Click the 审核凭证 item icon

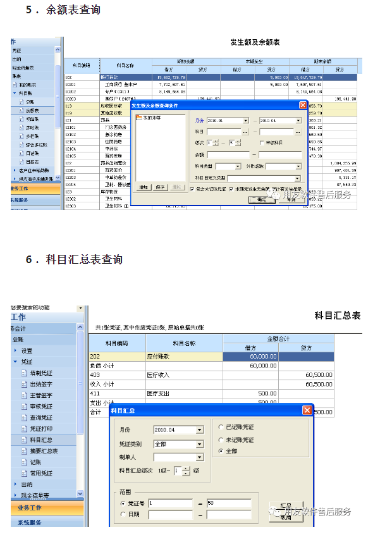click(24, 407)
